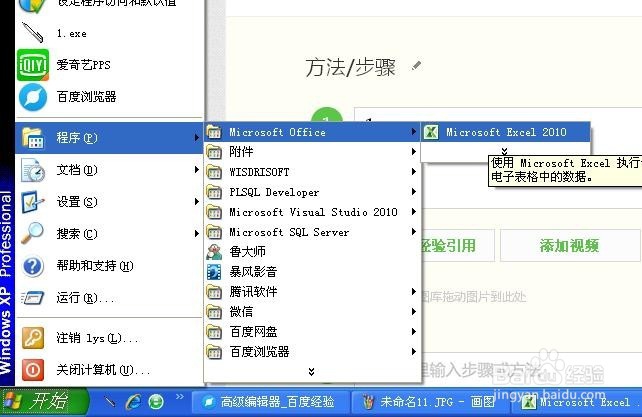Click the 注销 lys(L)... label text

point(97,338)
